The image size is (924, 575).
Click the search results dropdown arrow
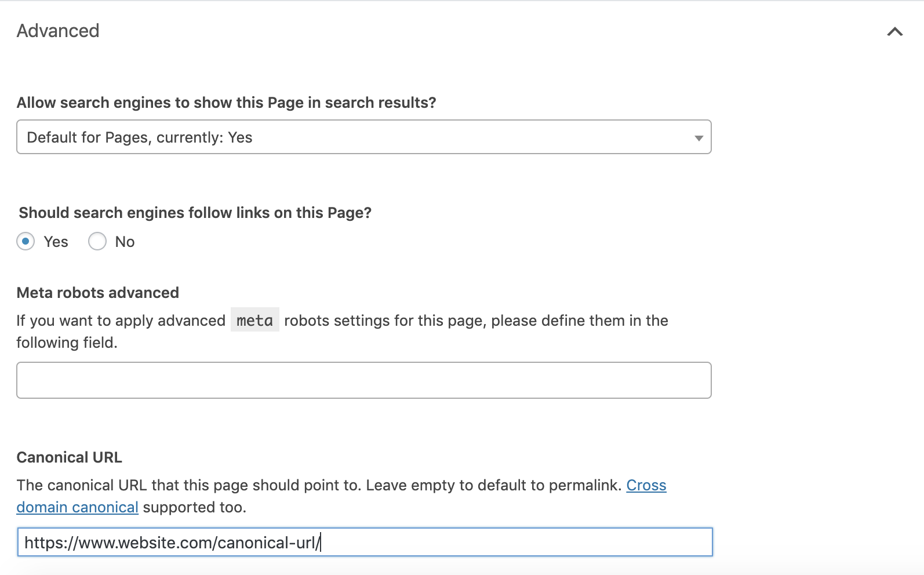click(699, 138)
